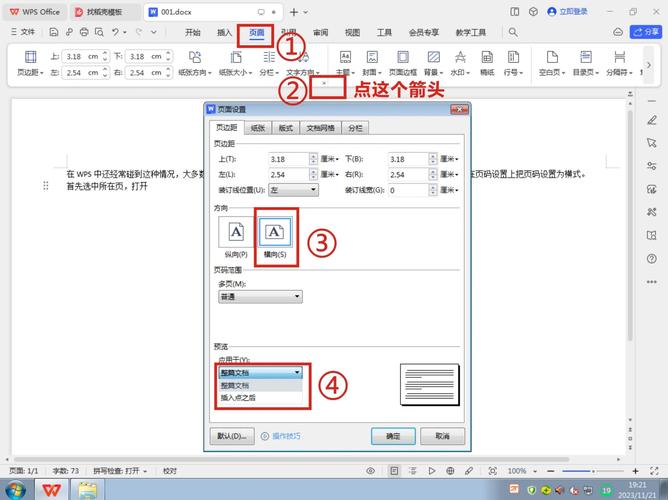The height and width of the screenshot is (500, 668).
Task: Switch to the 版式 tab in dialog
Action: pyautogui.click(x=285, y=128)
